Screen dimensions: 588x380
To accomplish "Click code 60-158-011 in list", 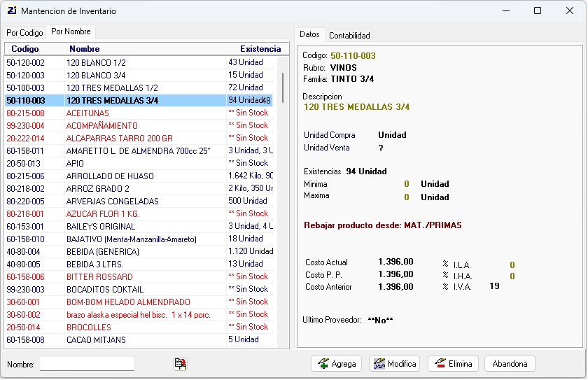I will (x=25, y=151).
